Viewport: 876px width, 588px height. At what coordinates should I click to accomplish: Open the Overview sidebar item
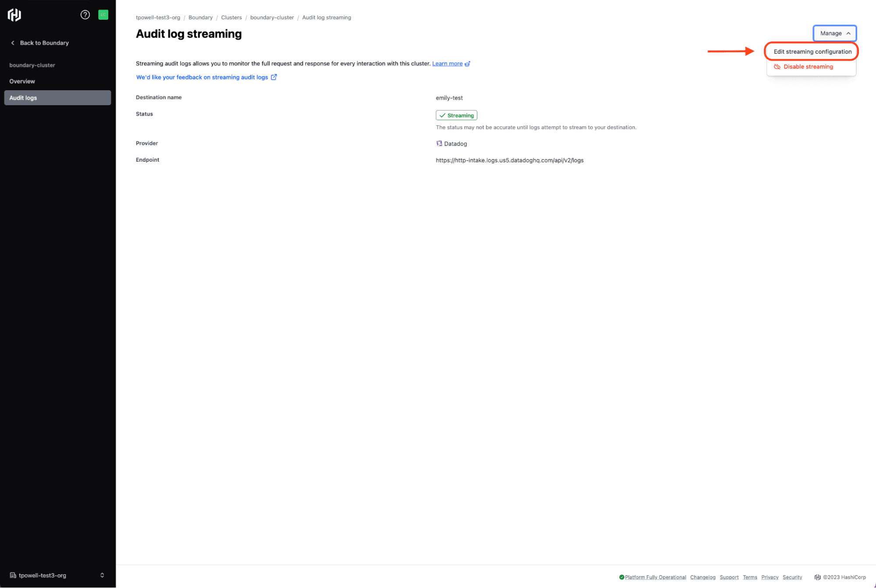tap(57, 81)
